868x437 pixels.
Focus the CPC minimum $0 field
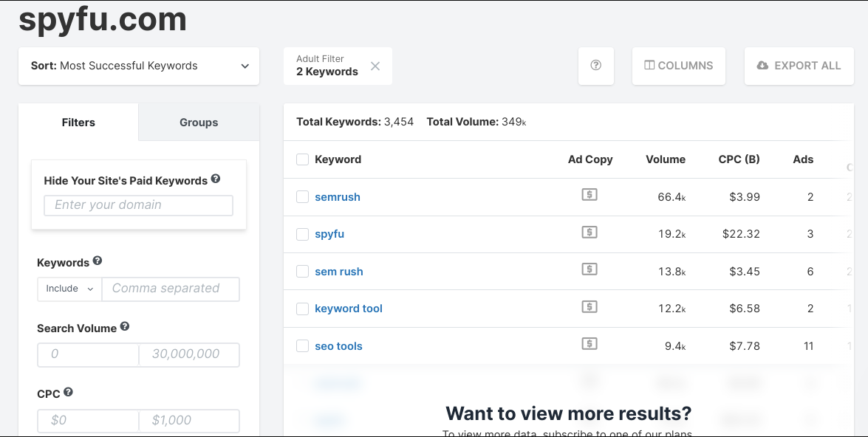(x=88, y=421)
